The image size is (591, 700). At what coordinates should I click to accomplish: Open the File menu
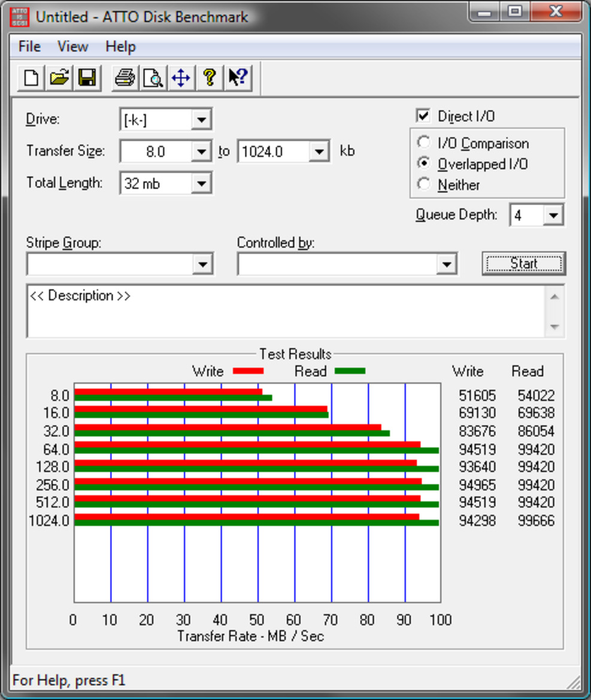point(29,47)
